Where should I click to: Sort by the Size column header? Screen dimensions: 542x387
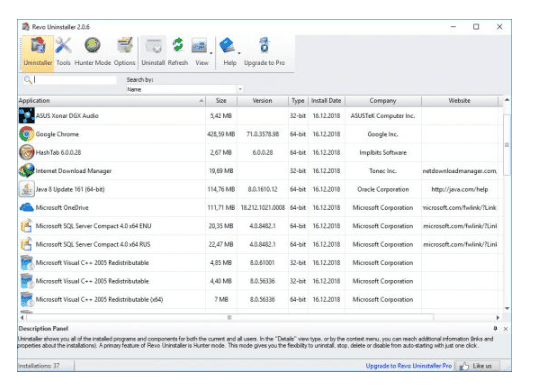tap(221, 101)
